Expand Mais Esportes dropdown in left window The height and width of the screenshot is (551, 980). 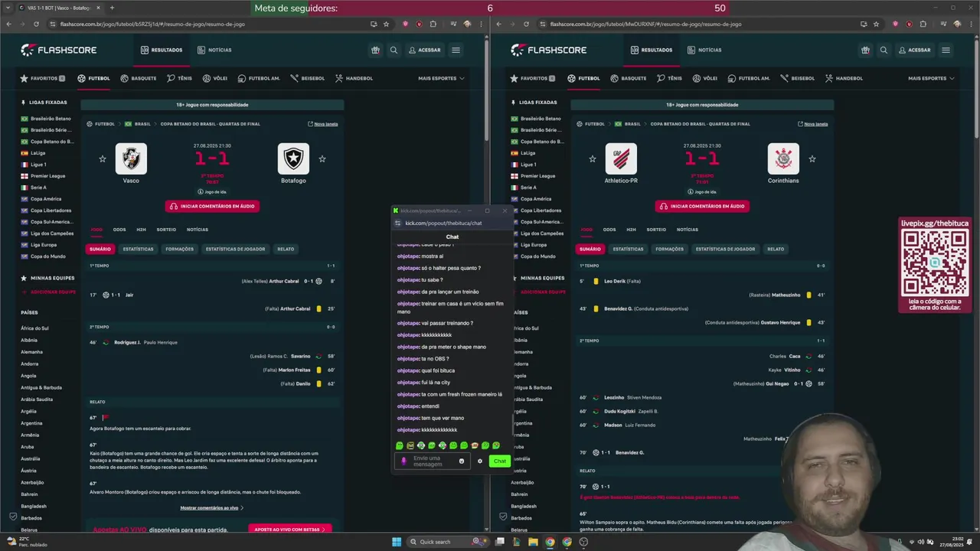point(441,78)
